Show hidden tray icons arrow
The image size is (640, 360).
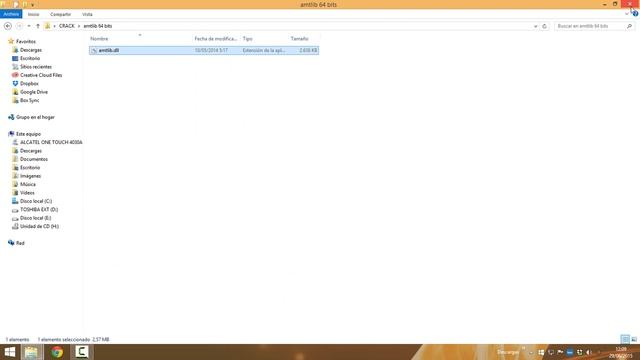coord(531,352)
